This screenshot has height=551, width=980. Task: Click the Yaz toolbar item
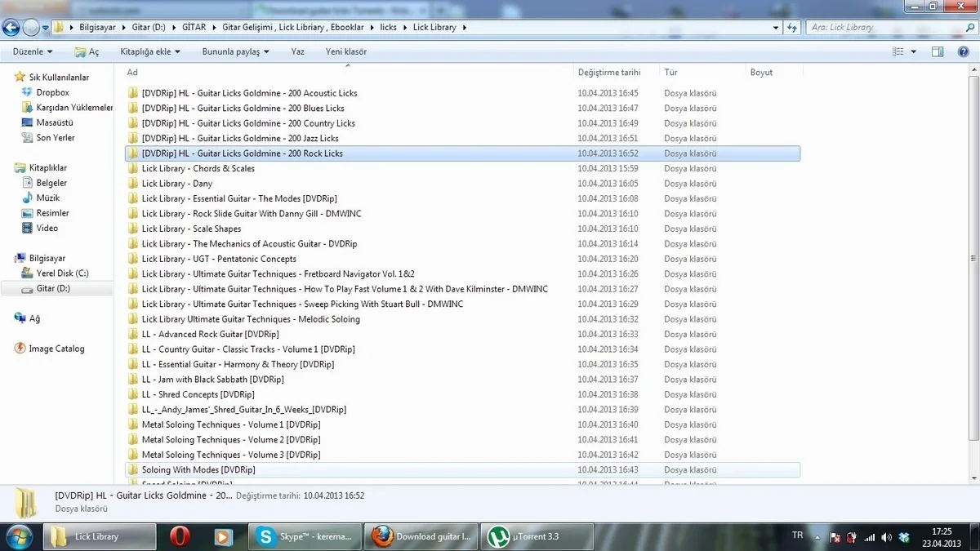point(297,51)
